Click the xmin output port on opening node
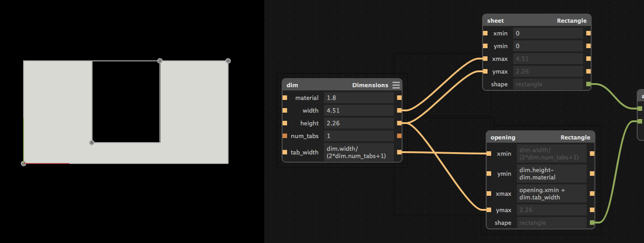 (x=592, y=154)
